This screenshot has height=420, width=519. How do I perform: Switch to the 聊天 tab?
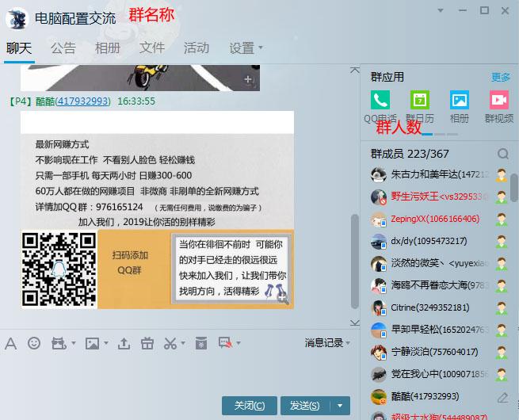[x=19, y=48]
